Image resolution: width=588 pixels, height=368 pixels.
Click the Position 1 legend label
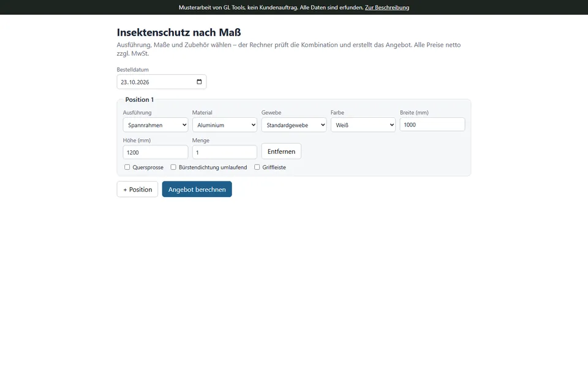pyautogui.click(x=140, y=99)
